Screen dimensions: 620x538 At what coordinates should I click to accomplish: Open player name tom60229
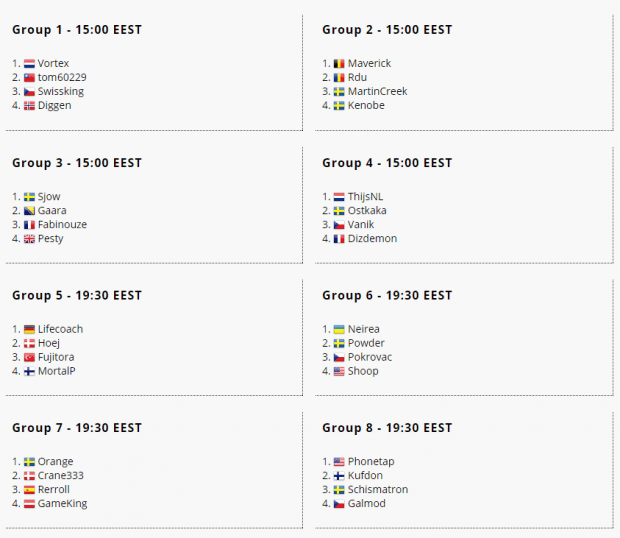click(61, 77)
